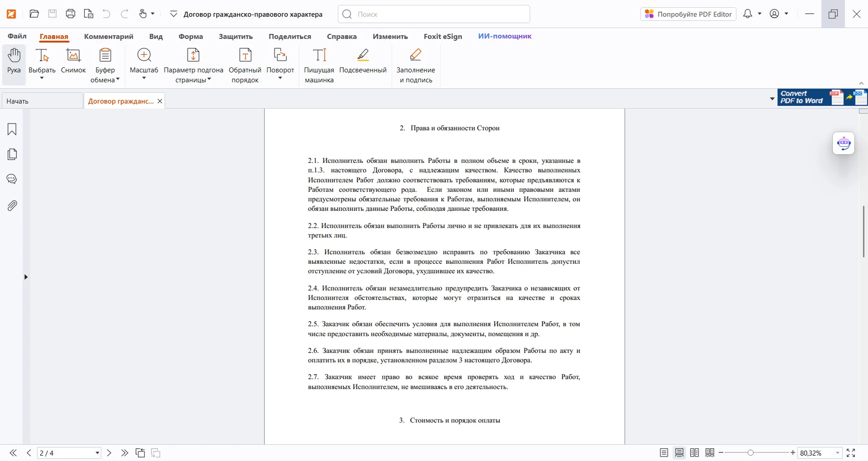Click the previous view icon in status bar
Screen dimensions: 868x461
pos(140,453)
